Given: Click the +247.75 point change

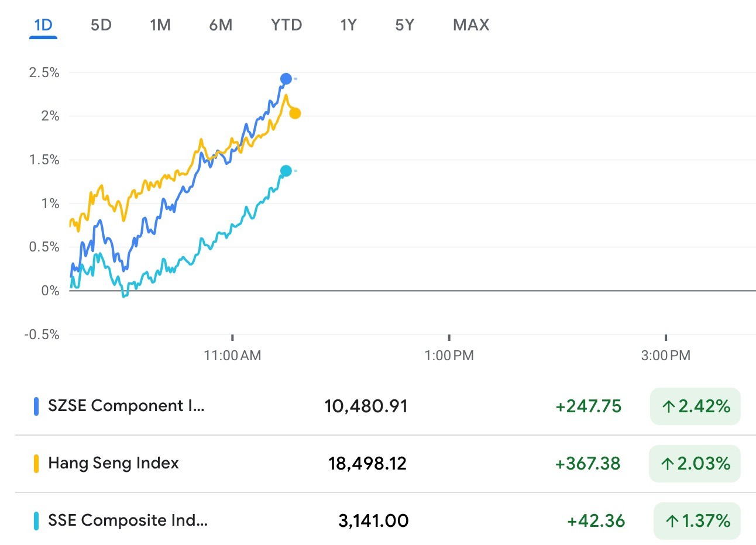Looking at the screenshot, I should (588, 406).
